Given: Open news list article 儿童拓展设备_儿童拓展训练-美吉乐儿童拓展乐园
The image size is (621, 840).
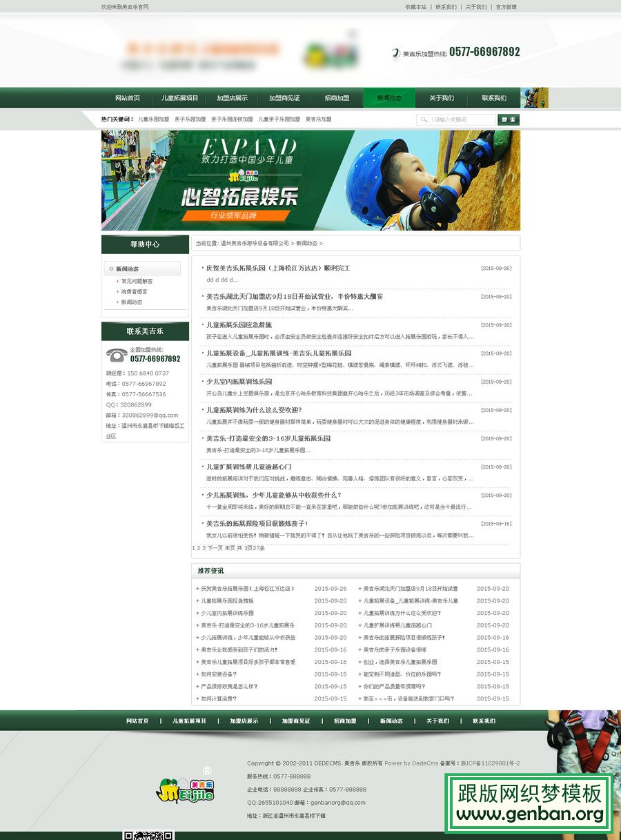Looking at the screenshot, I should tap(279, 353).
